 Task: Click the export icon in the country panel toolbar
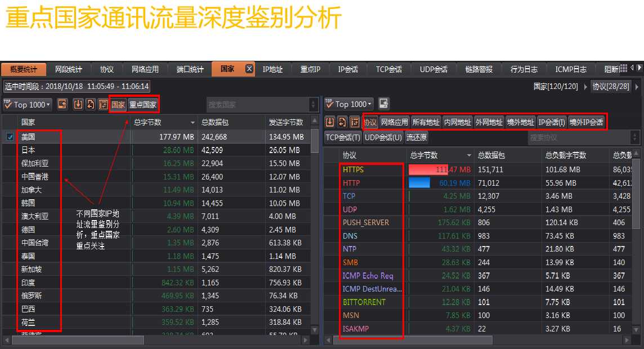pos(62,104)
